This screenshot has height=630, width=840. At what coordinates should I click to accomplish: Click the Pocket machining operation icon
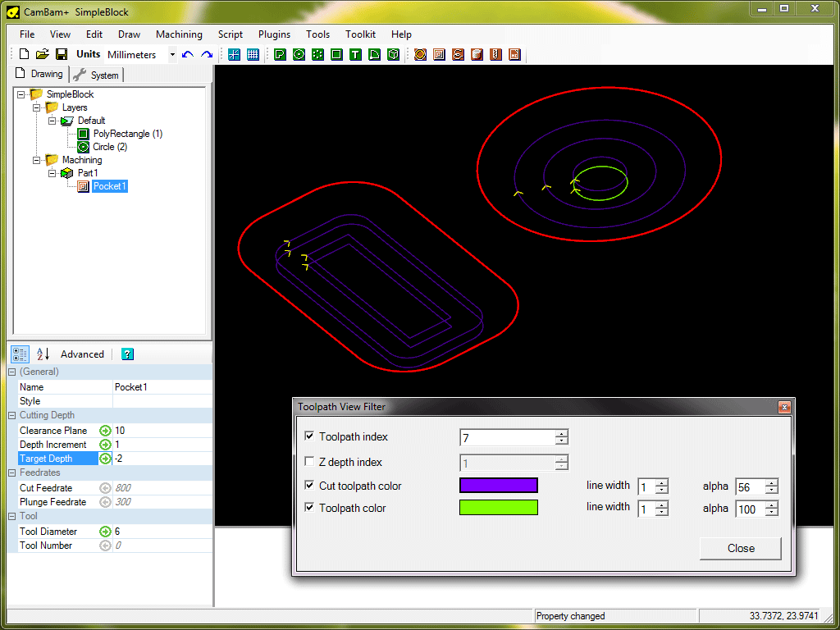(439, 55)
